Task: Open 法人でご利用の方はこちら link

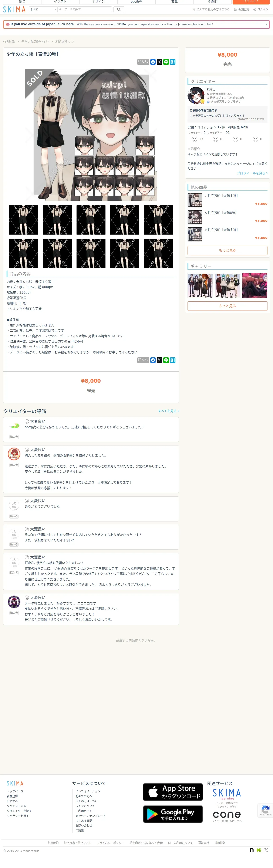Action: 211,9
